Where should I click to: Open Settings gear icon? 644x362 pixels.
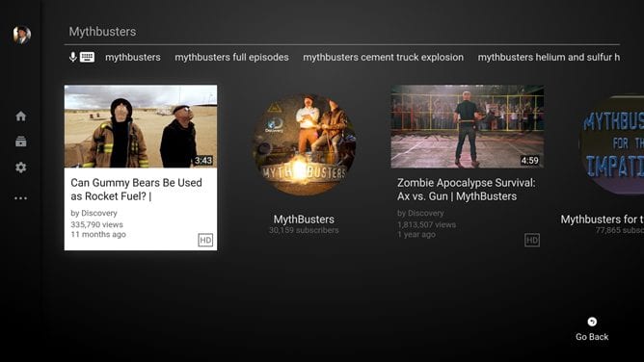[21, 168]
